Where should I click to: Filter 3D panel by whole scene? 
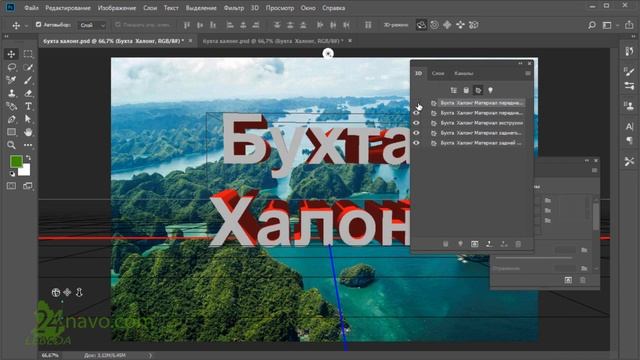tap(453, 90)
